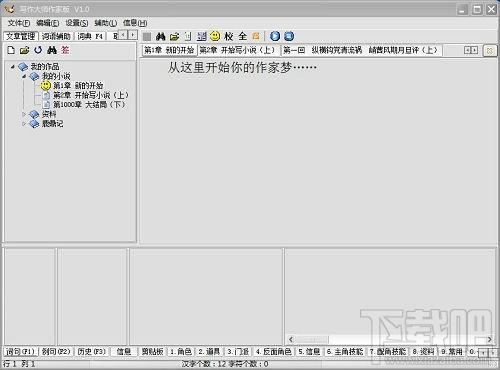Click right scroll arrow of bottom tab strip
The image size is (500, 370).
(492, 352)
